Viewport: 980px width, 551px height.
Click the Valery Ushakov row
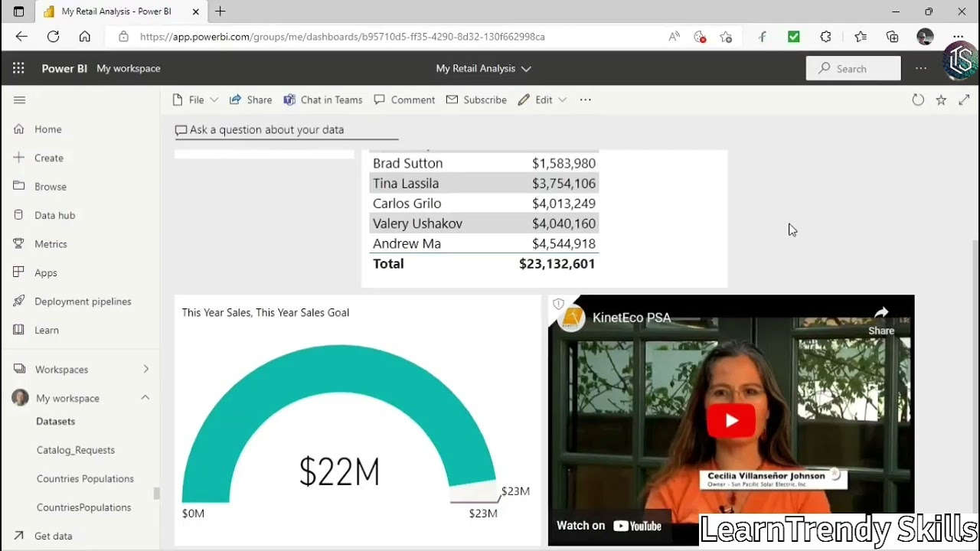(484, 223)
